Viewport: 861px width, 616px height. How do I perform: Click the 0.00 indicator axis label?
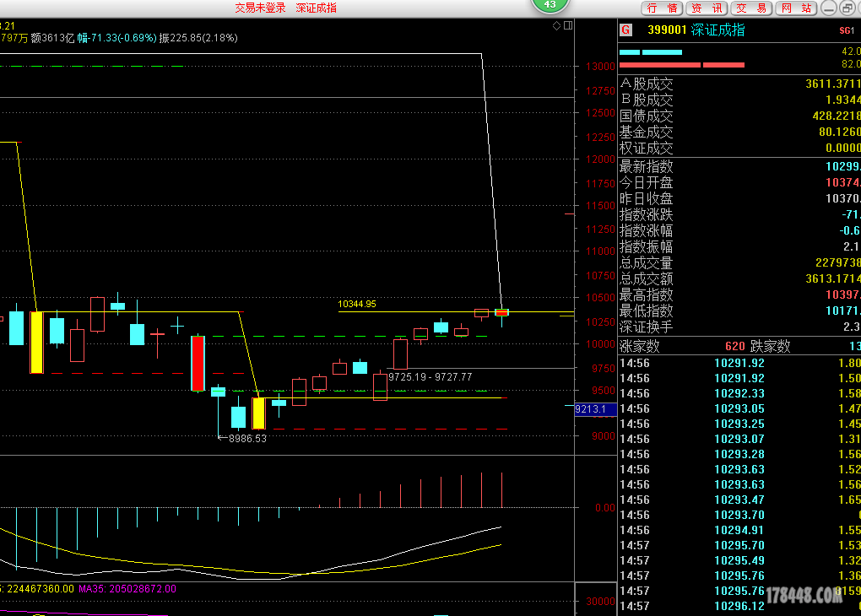[604, 508]
